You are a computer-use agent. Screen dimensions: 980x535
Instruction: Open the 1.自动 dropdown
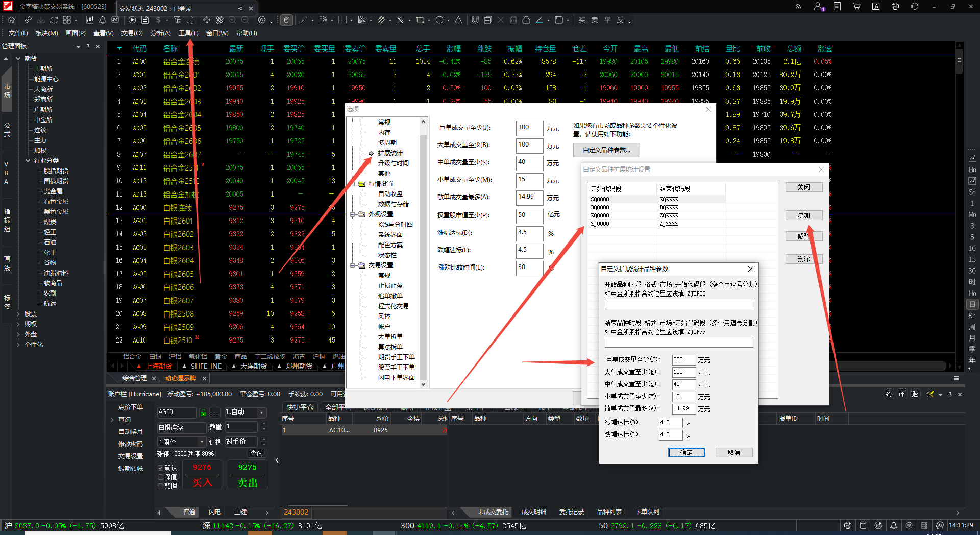tap(246, 412)
